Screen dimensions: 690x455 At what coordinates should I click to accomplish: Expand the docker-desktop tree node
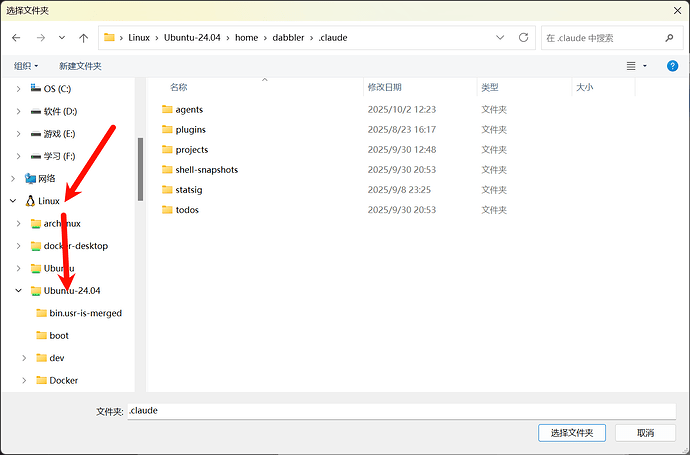click(x=19, y=246)
